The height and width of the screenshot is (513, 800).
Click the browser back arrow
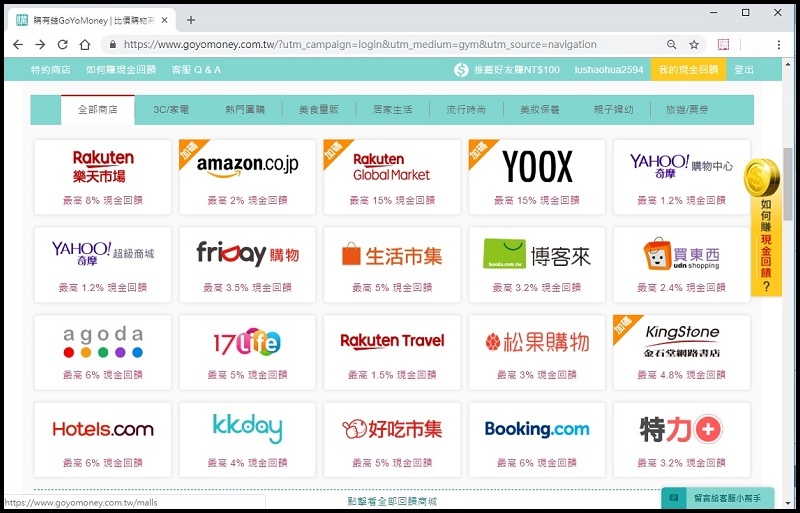18,45
